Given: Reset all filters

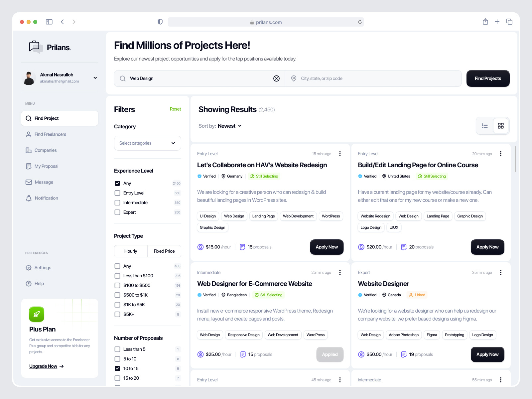Looking at the screenshot, I should click(x=175, y=109).
